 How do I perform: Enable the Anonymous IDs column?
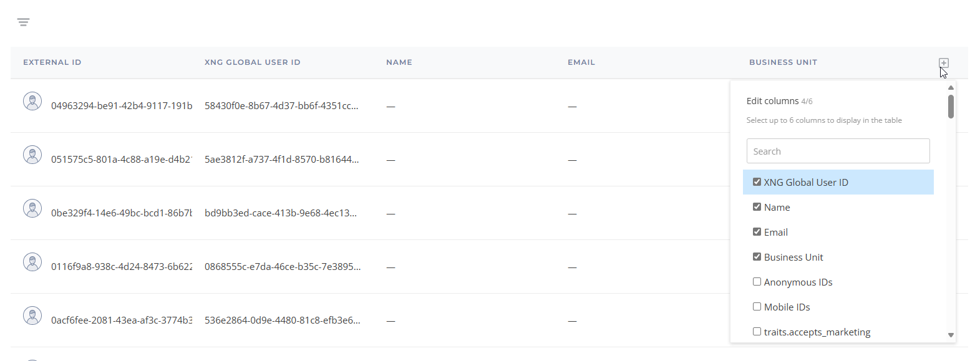[x=757, y=282]
